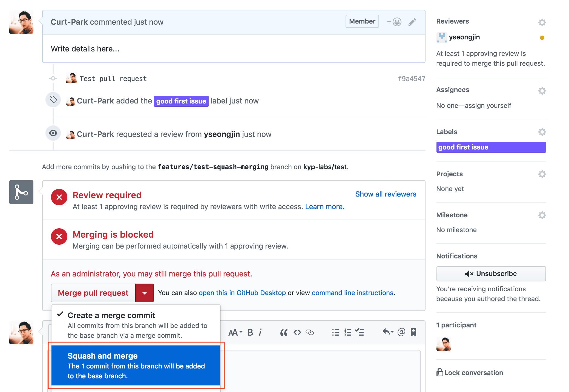Unsubscribe from notifications

coord(491,273)
